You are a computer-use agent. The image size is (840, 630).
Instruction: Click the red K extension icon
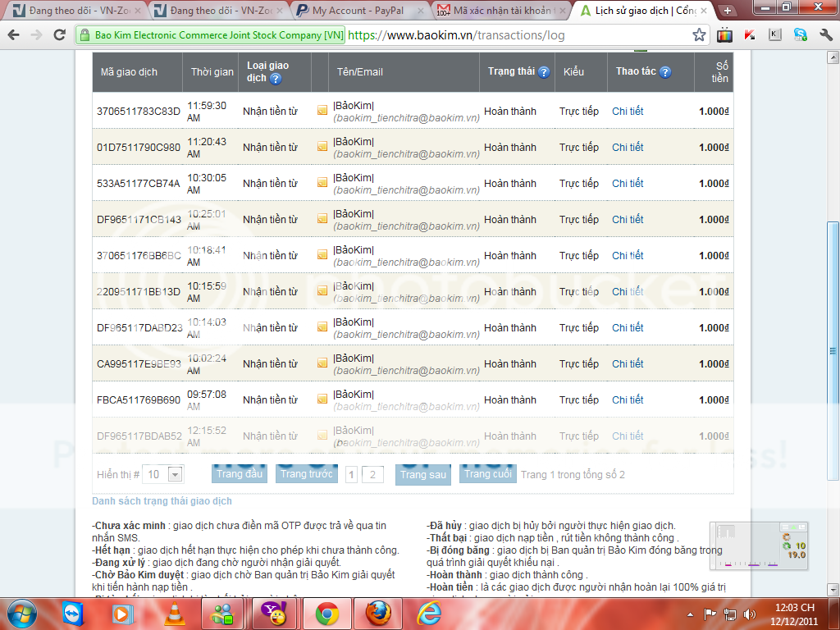(750, 35)
